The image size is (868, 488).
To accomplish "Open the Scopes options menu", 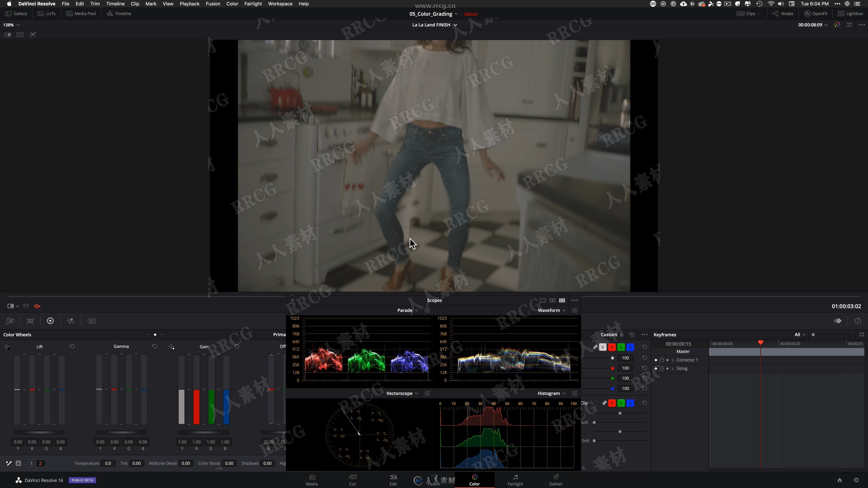I will coord(575,300).
